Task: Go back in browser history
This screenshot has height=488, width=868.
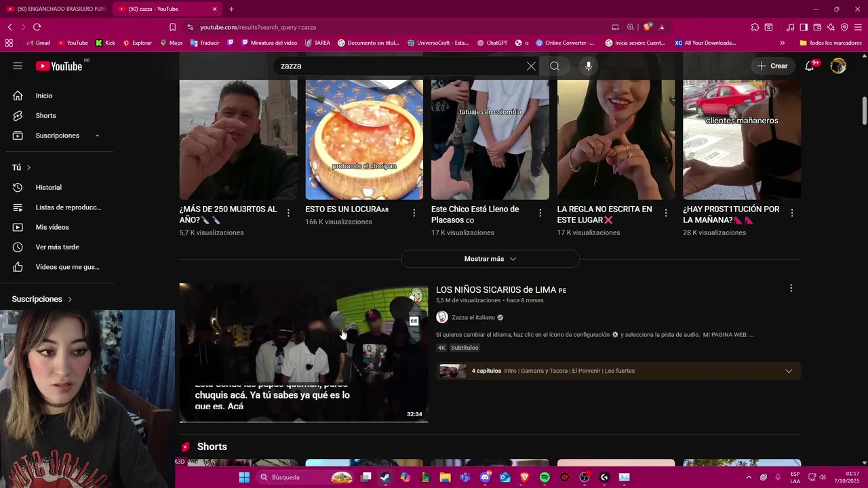Action: [9, 27]
